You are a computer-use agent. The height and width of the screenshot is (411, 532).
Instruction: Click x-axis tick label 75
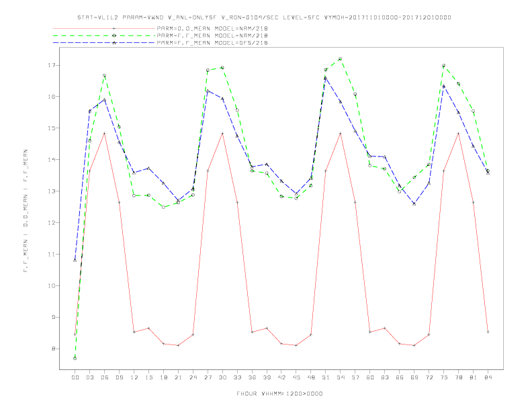443,377
